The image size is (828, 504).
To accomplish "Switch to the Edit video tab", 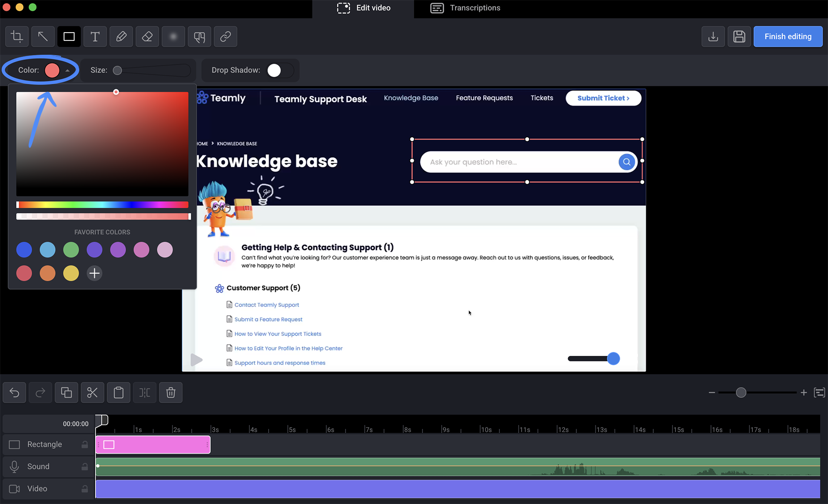I will click(x=363, y=8).
